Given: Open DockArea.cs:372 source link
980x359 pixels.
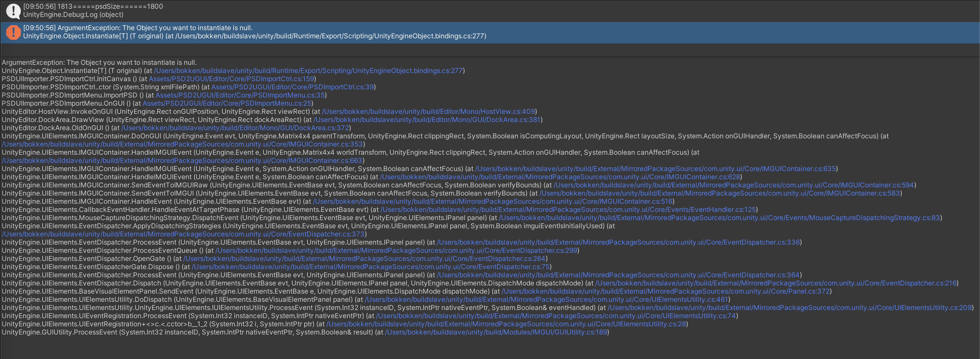Looking at the screenshot, I should tap(235, 128).
